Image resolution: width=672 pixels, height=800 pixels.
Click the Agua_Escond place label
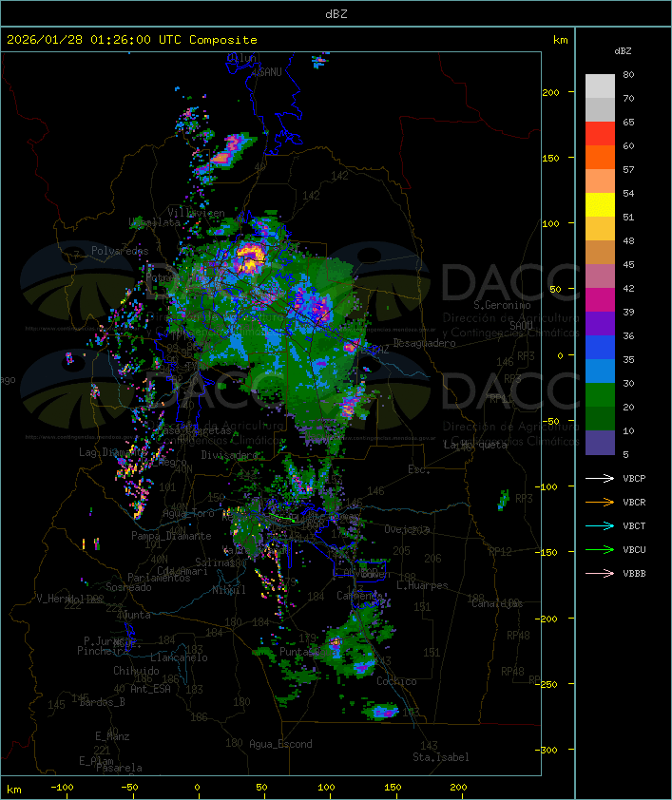click(280, 744)
